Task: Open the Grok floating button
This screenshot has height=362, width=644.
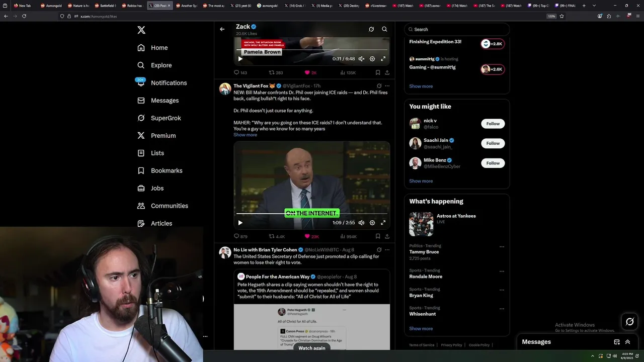Action: [629, 322]
